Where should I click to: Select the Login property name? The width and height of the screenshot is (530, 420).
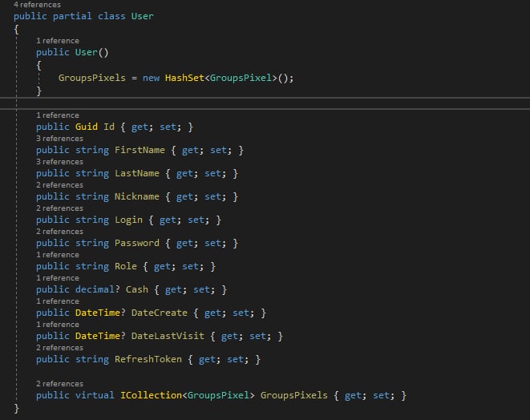(x=128, y=220)
